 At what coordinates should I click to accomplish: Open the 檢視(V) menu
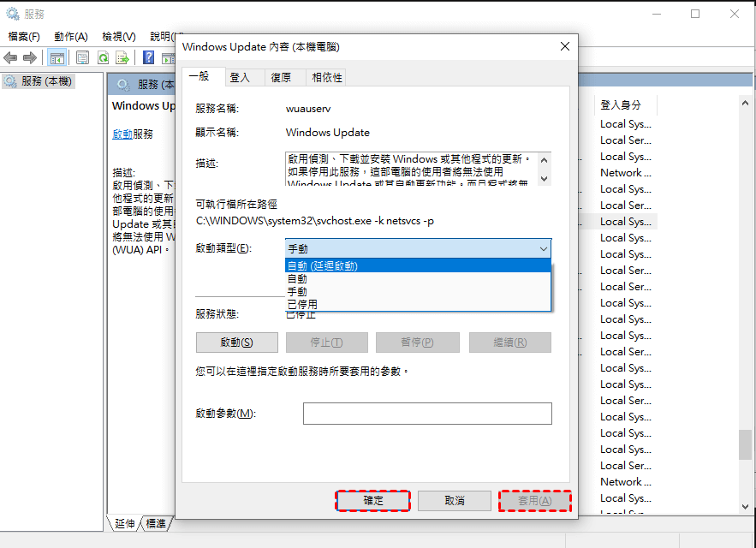click(x=119, y=37)
